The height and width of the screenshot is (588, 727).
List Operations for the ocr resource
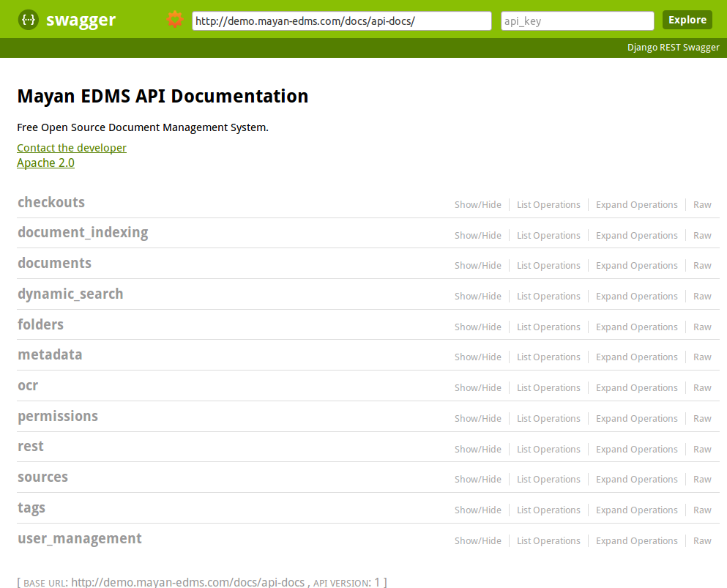point(548,388)
